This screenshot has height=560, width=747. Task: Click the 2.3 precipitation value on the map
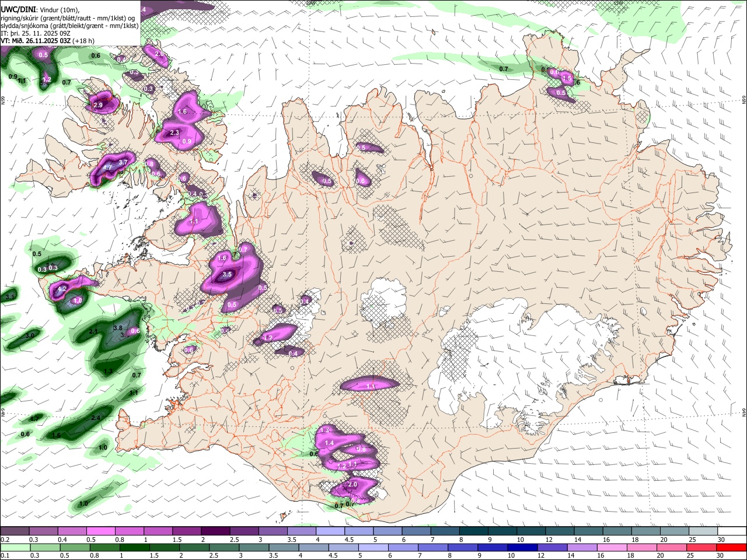click(174, 133)
